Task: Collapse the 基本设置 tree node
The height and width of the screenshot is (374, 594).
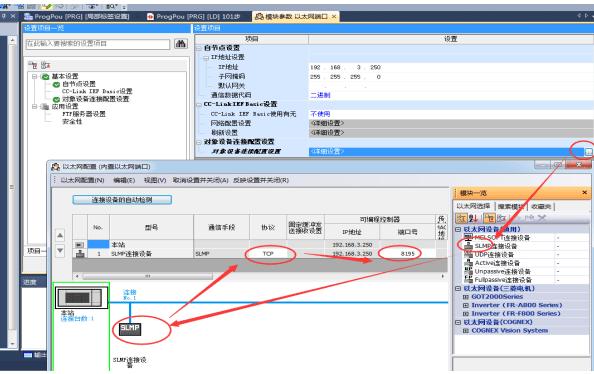Action: [x=34, y=76]
